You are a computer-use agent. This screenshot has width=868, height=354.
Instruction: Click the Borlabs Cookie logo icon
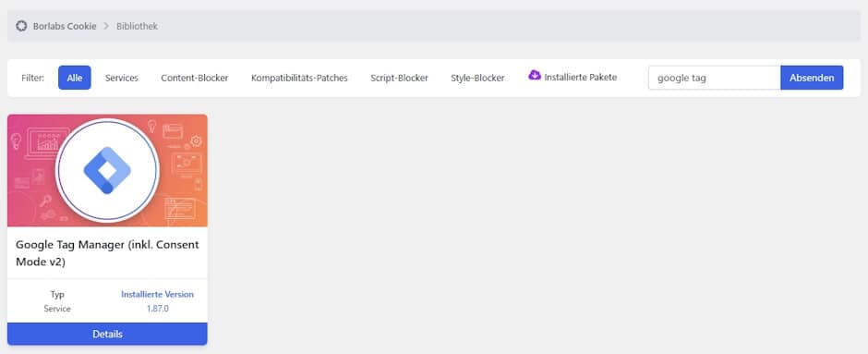21,26
